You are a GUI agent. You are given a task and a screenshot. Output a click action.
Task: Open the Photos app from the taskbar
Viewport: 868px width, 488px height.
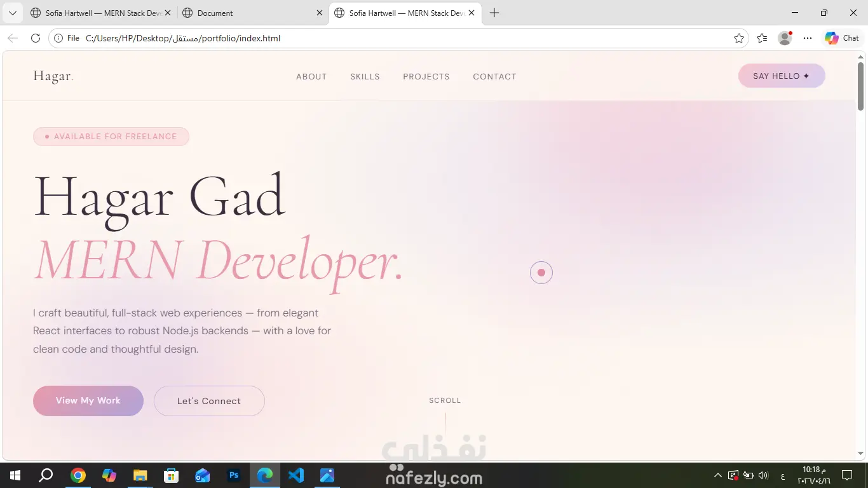pos(327,475)
